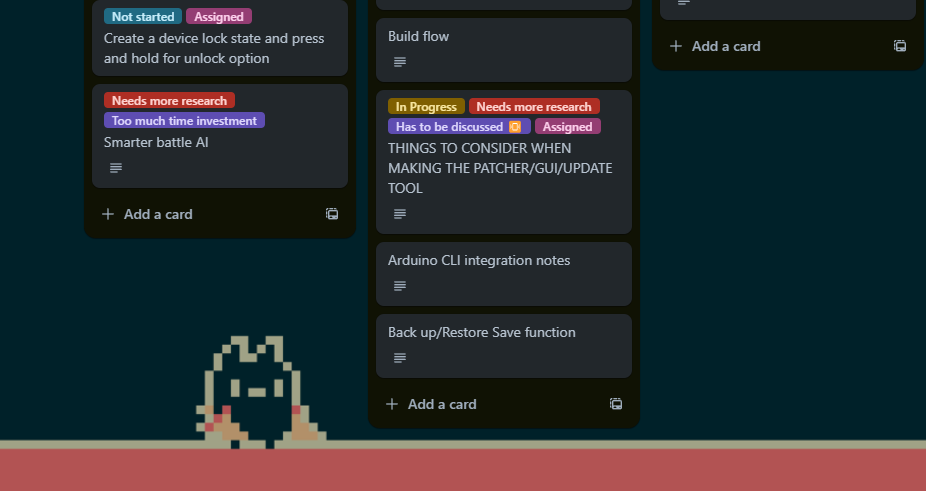
Task: Click description icon under the PATCHER/GUI/UPDATE TOOL card
Action: 400,214
